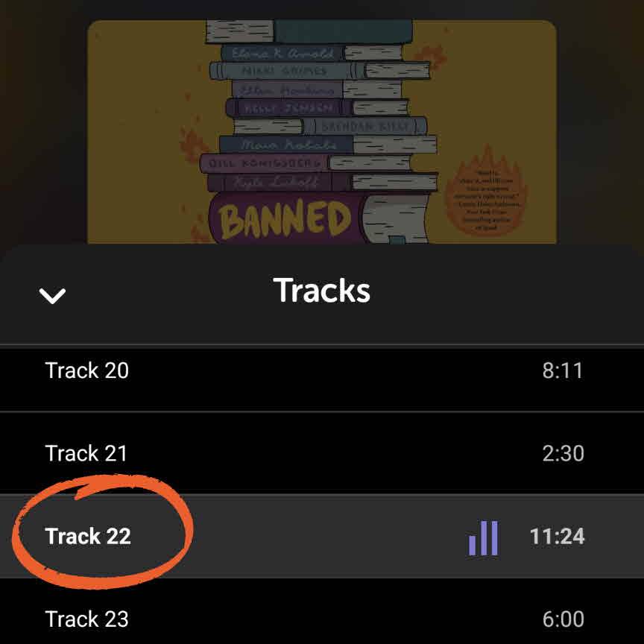
Task: Click the 11:24 duration of current track
Action: tap(558, 537)
